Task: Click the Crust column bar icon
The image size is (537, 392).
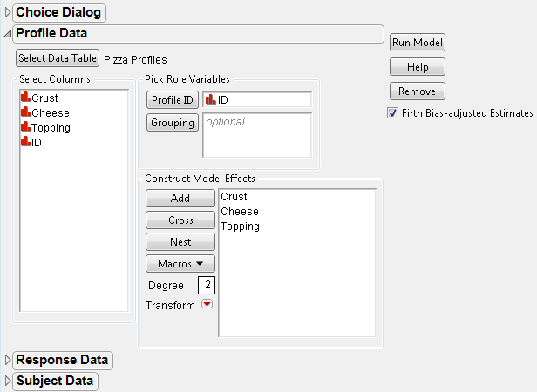Action: [x=25, y=98]
